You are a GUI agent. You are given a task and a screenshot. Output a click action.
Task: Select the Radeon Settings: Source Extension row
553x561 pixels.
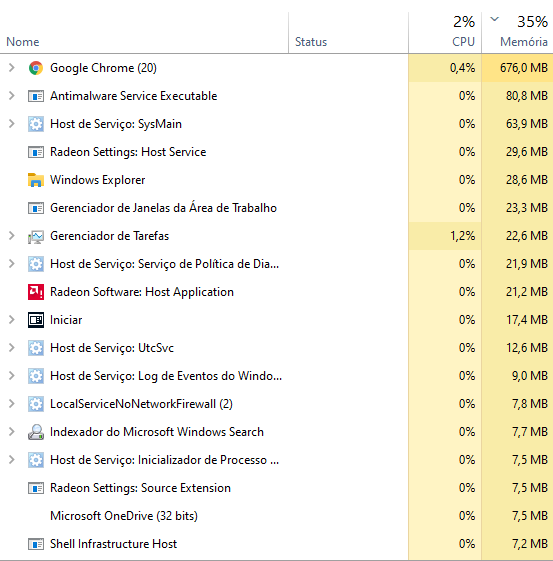click(x=276, y=488)
